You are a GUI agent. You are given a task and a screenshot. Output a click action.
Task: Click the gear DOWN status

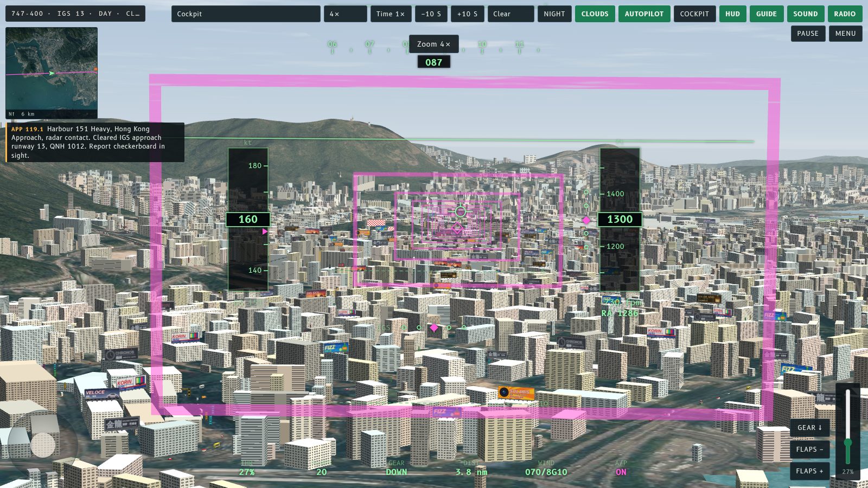point(397,472)
